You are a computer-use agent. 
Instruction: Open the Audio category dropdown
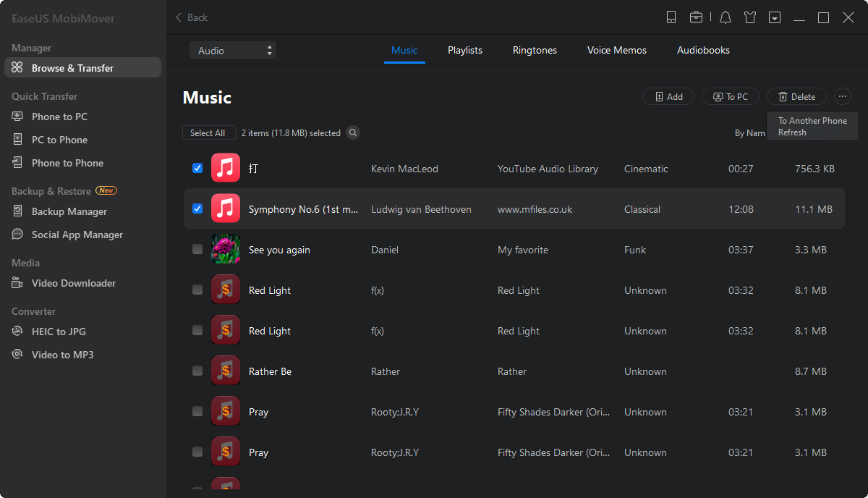[232, 51]
